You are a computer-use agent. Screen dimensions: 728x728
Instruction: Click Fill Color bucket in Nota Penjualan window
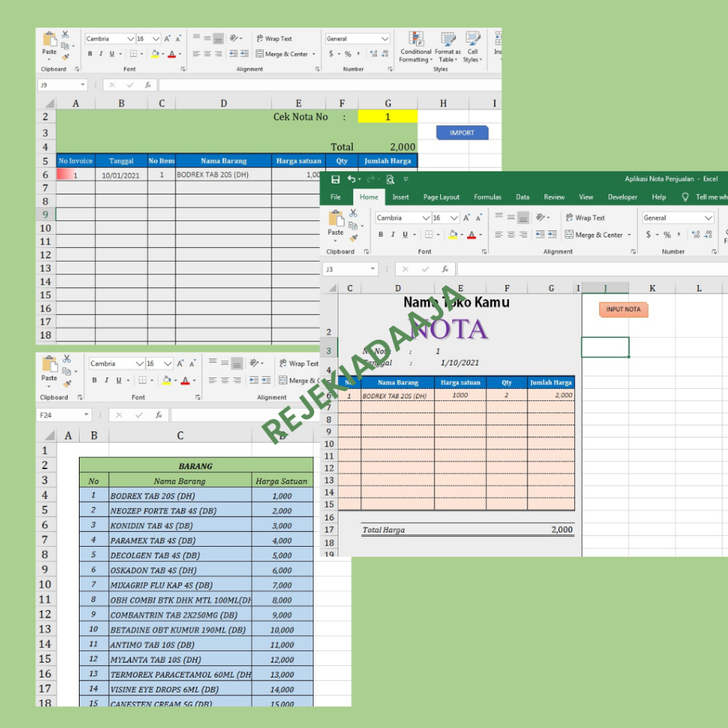pyautogui.click(x=453, y=235)
